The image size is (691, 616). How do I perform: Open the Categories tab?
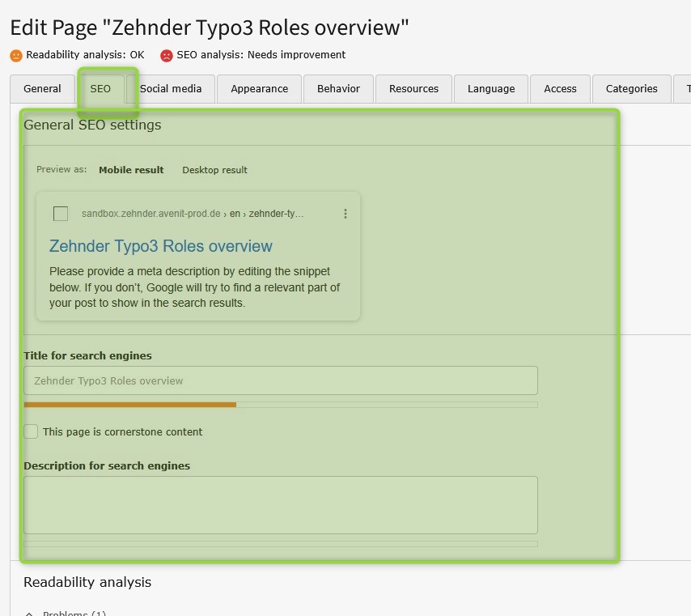[x=632, y=89]
